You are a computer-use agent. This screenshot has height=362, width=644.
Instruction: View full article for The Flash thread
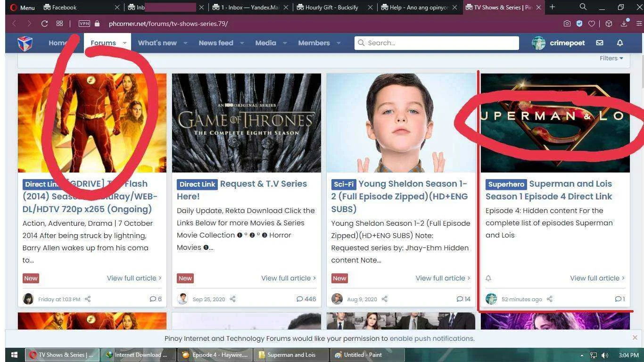(134, 278)
